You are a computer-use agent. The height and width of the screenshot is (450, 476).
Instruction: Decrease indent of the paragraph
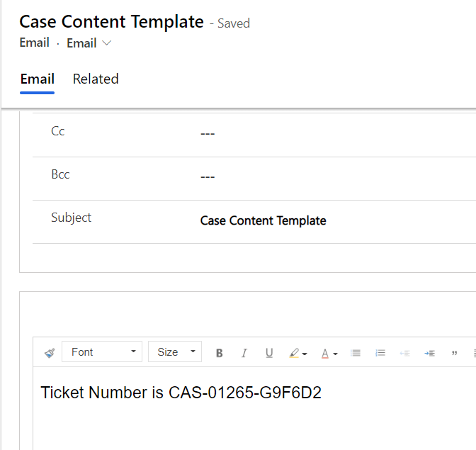click(404, 353)
